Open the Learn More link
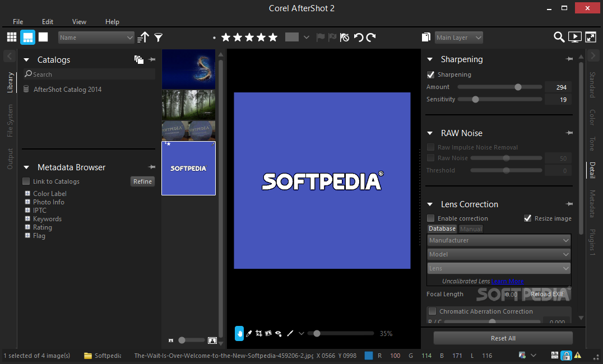This screenshot has height=364, width=603. pyautogui.click(x=508, y=281)
